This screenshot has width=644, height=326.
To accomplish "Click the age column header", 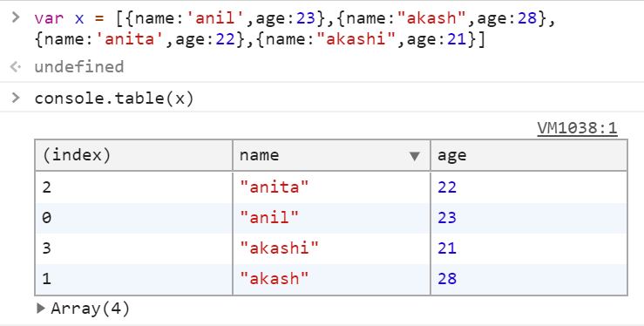I will click(529, 155).
